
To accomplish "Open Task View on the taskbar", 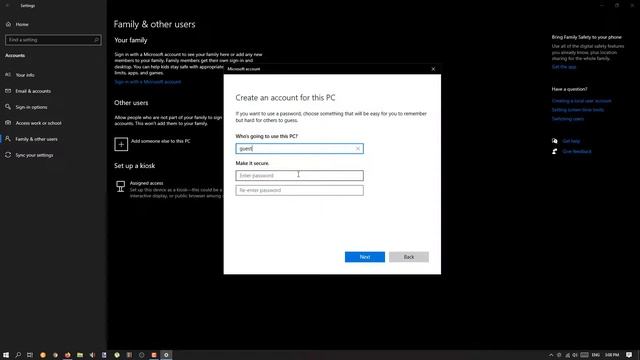I will 30,355.
